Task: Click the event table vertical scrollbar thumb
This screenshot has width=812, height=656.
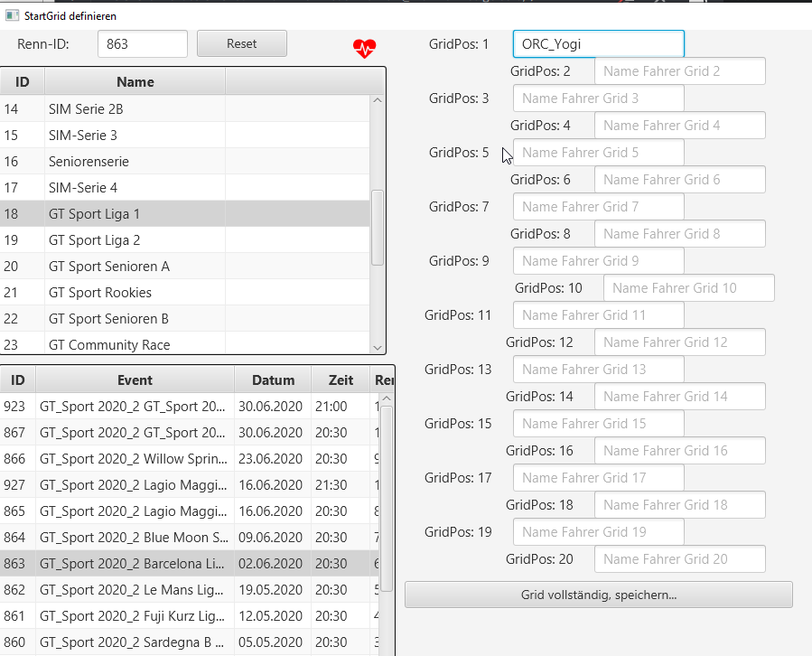Action: click(x=386, y=497)
